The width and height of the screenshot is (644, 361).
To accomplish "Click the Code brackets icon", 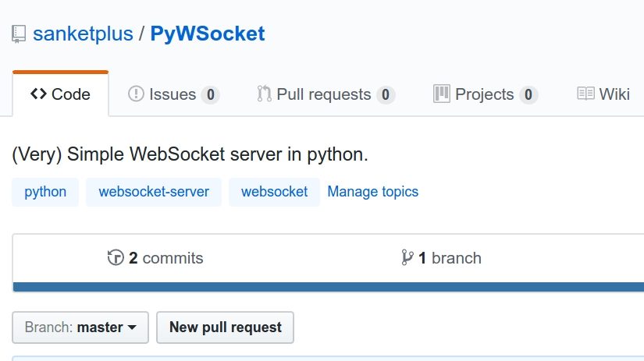I will tap(38, 94).
